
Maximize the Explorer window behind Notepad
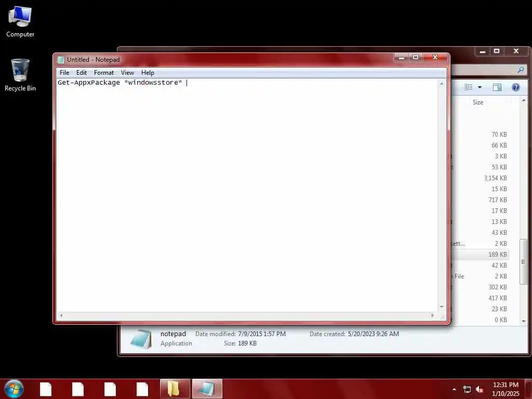[x=497, y=51]
